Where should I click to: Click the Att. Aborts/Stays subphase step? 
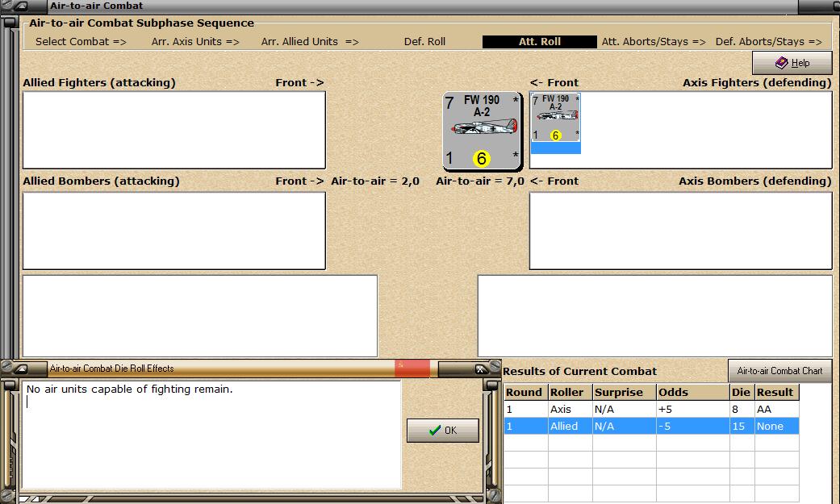click(x=654, y=42)
